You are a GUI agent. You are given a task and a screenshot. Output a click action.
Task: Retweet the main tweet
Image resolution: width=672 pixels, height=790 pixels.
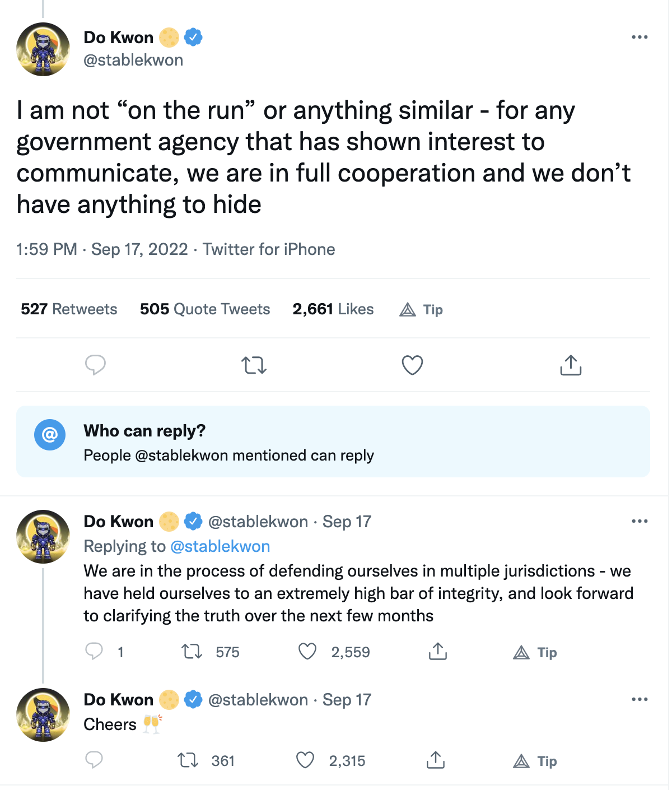tap(254, 366)
